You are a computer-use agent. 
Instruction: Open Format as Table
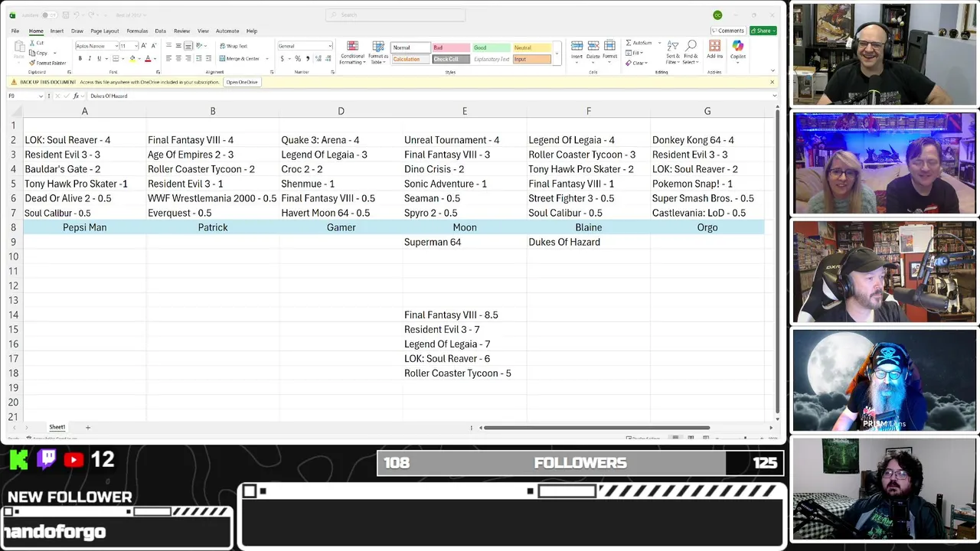coord(378,52)
